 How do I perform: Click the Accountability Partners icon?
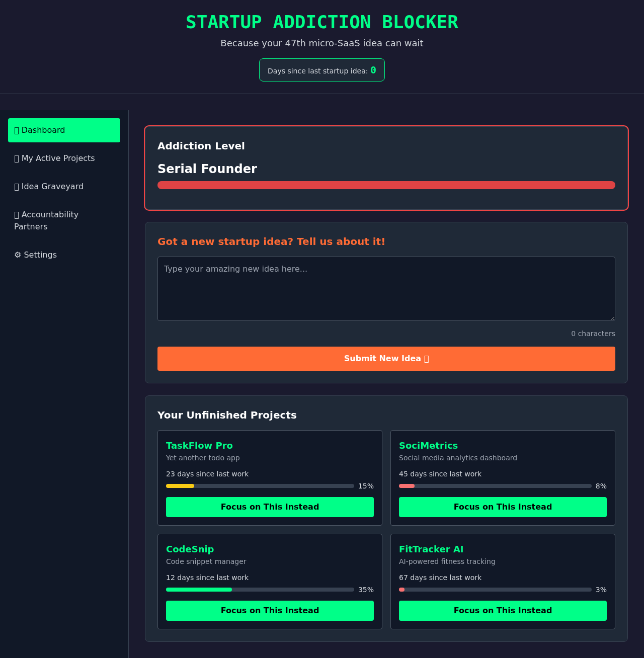17,214
